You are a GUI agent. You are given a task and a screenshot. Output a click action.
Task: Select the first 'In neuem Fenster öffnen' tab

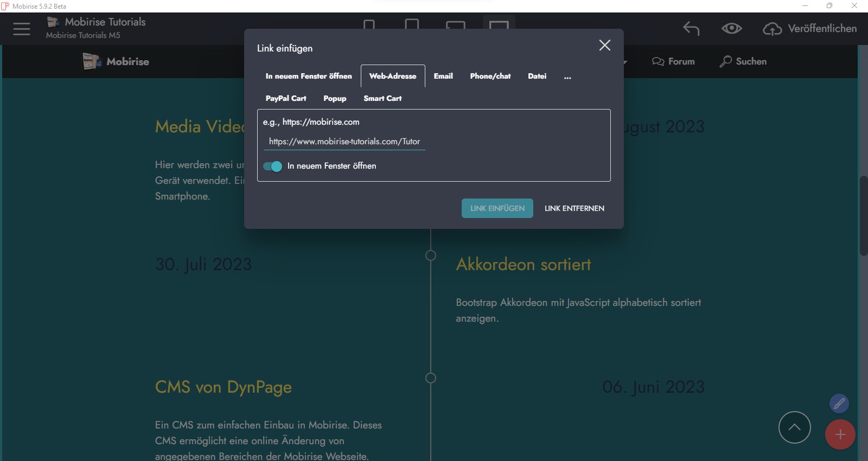click(309, 76)
